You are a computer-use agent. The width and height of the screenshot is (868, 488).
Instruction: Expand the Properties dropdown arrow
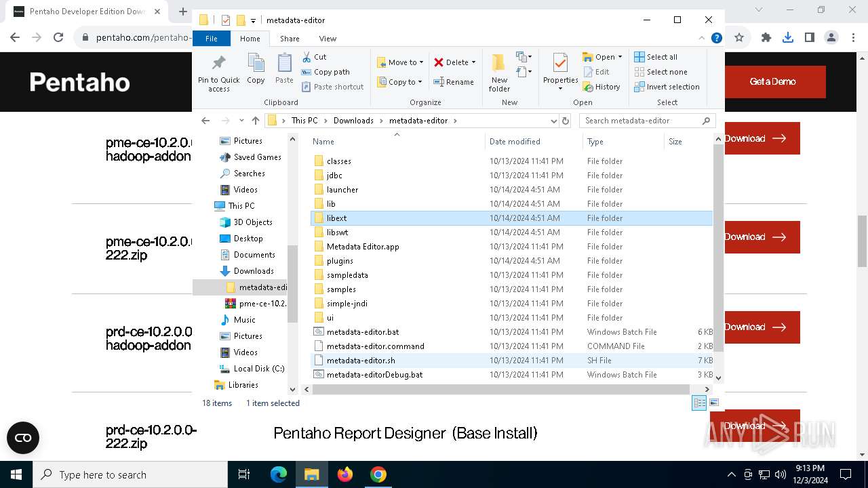coord(560,89)
